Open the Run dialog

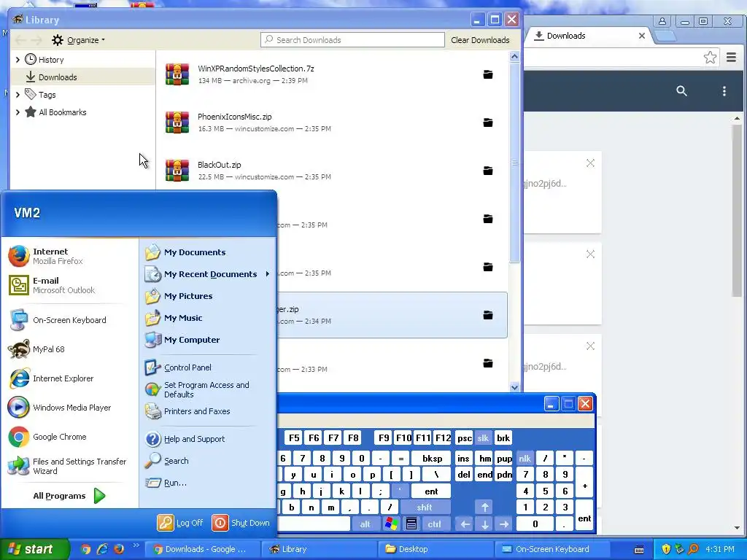click(208, 483)
